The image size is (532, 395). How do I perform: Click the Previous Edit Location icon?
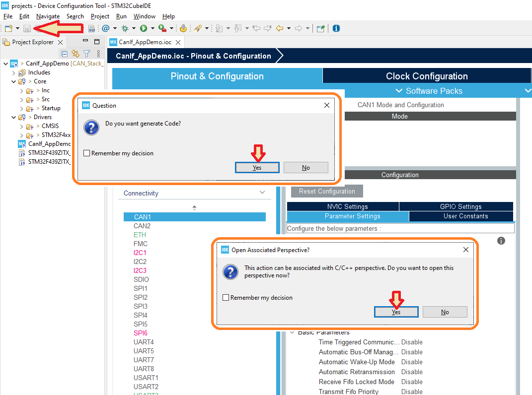[256, 28]
